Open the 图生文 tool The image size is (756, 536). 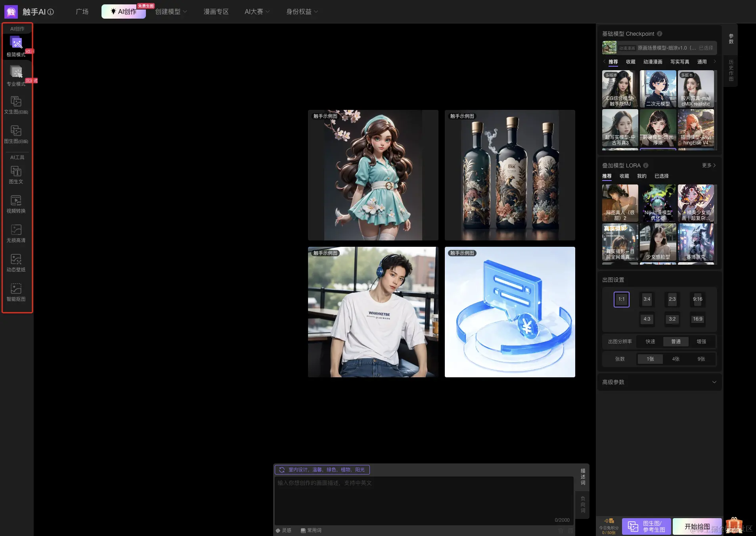[x=16, y=172]
